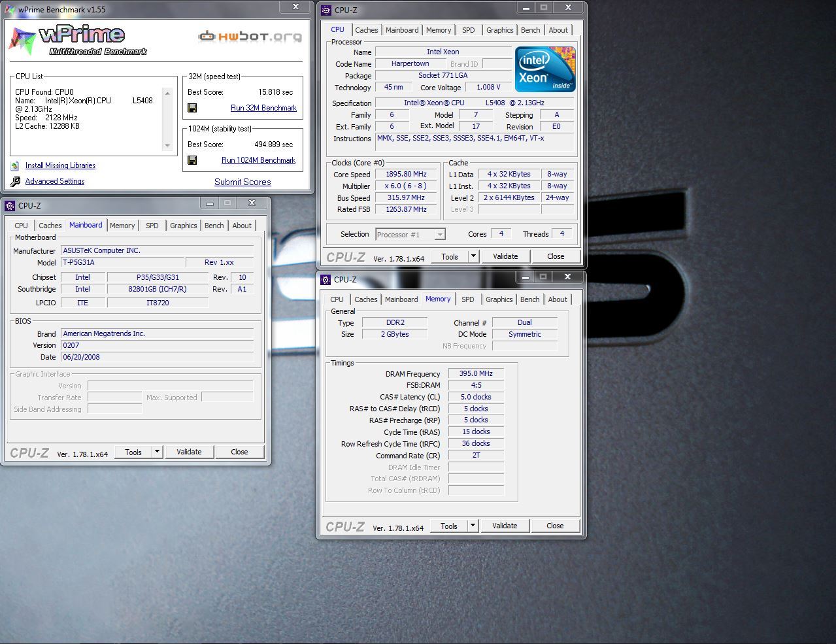Click Validate in Mainboard window
The width and height of the screenshot is (836, 644).
[x=189, y=452]
